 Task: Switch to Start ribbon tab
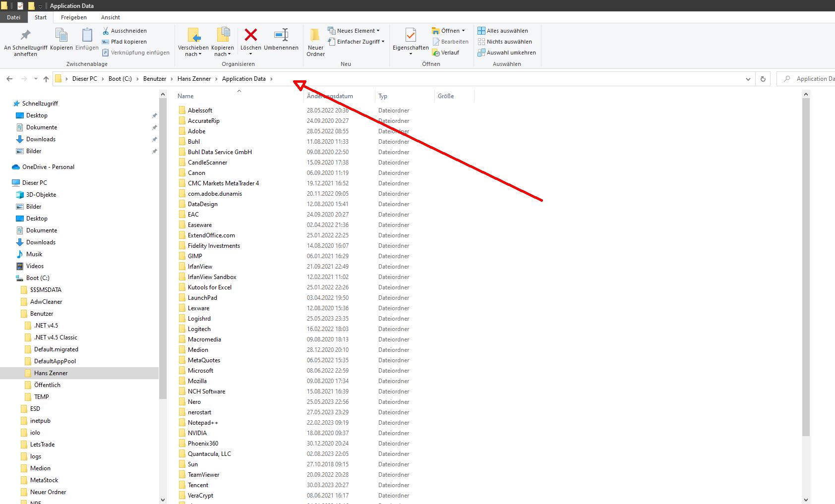41,17
